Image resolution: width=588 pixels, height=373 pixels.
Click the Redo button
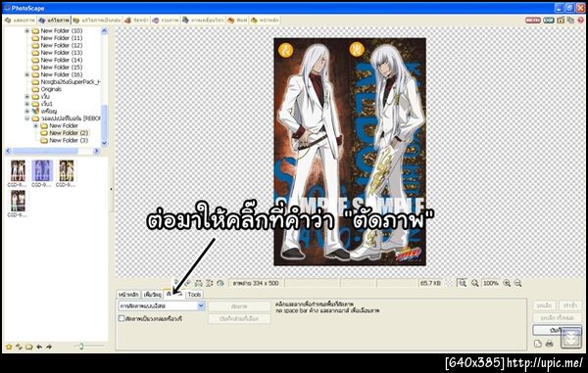click(569, 305)
